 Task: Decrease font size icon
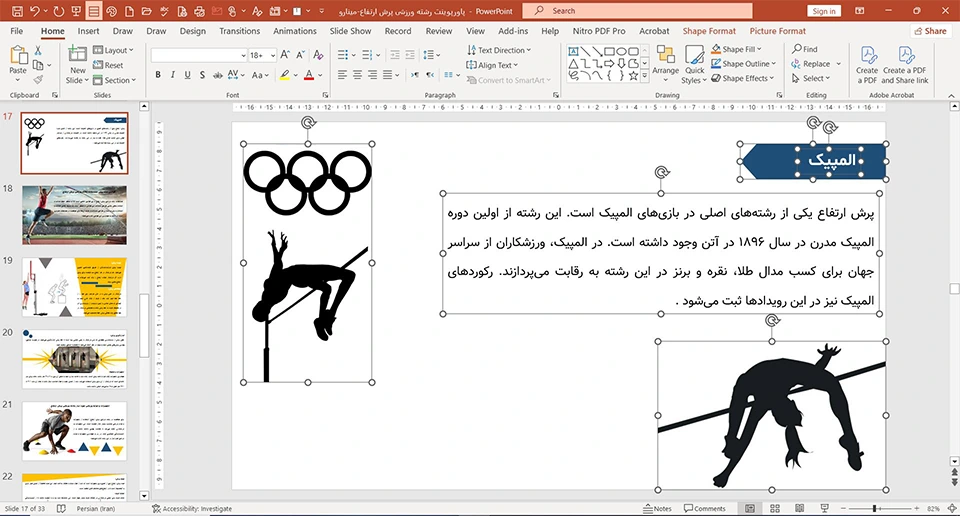(300, 55)
